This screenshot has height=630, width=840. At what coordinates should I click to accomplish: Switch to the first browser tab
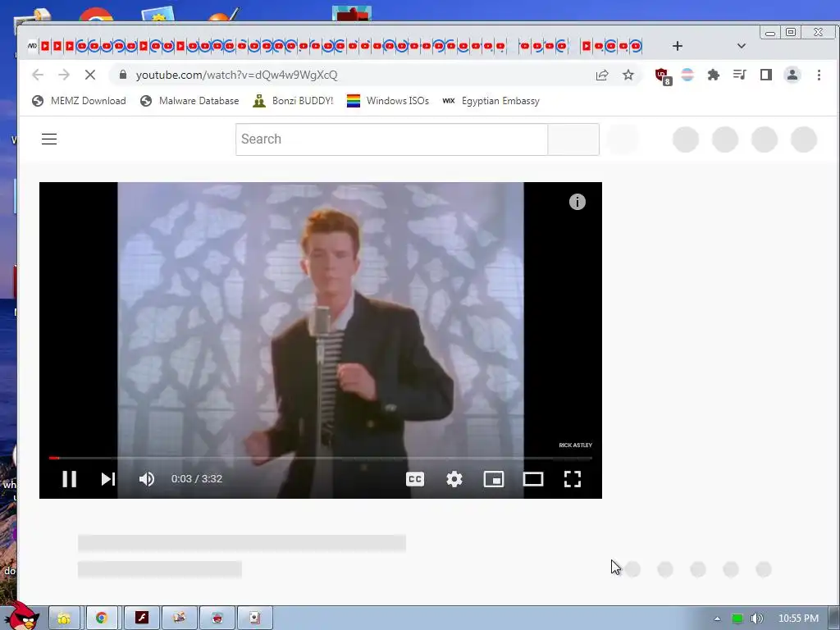tap(33, 46)
